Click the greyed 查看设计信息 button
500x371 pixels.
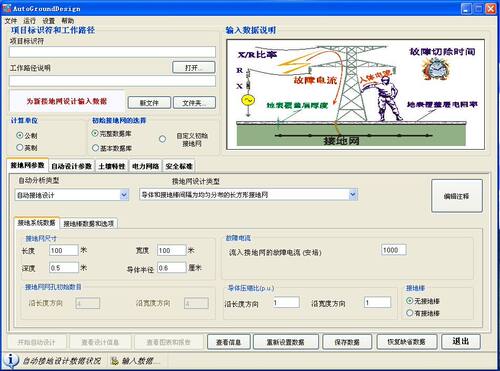click(100, 342)
